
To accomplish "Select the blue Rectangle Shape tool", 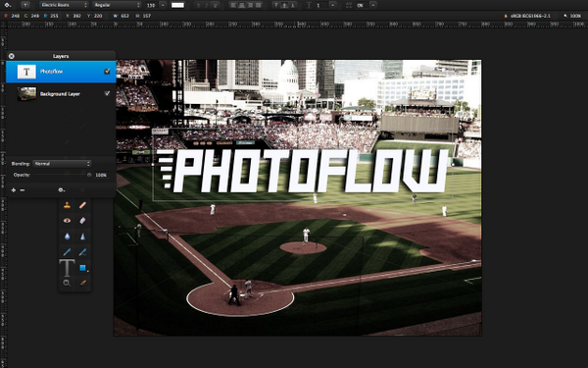I will coord(82,268).
